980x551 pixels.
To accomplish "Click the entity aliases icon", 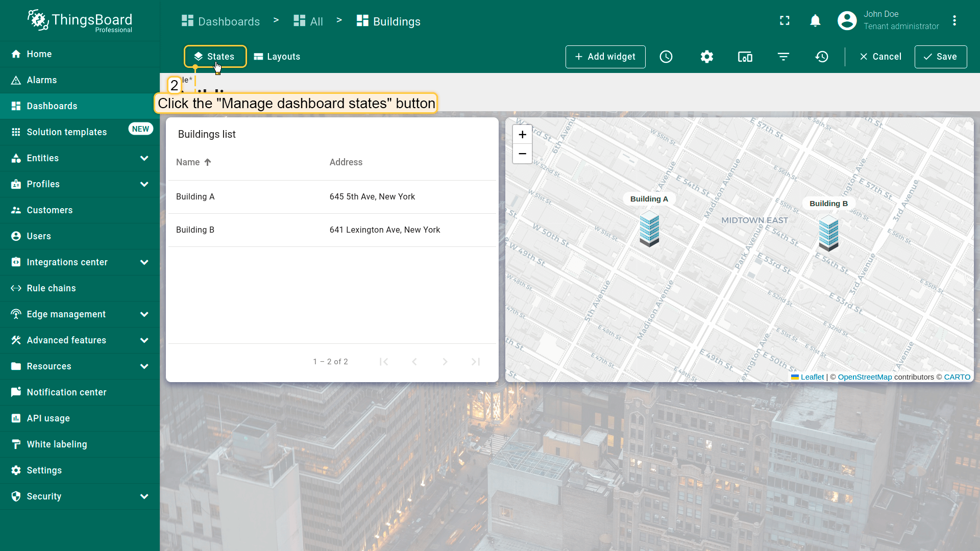I will click(x=745, y=57).
